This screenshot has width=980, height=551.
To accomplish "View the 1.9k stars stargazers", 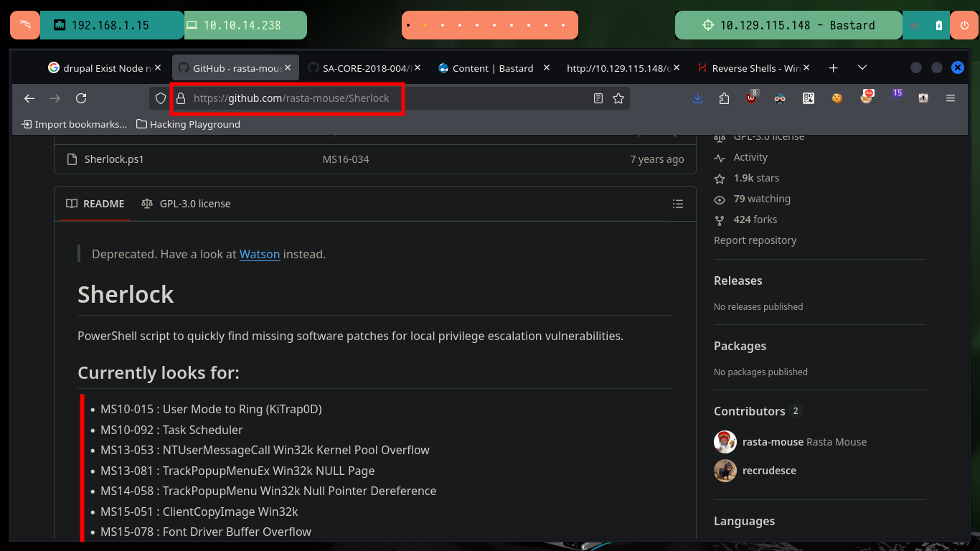I will 756,178.
